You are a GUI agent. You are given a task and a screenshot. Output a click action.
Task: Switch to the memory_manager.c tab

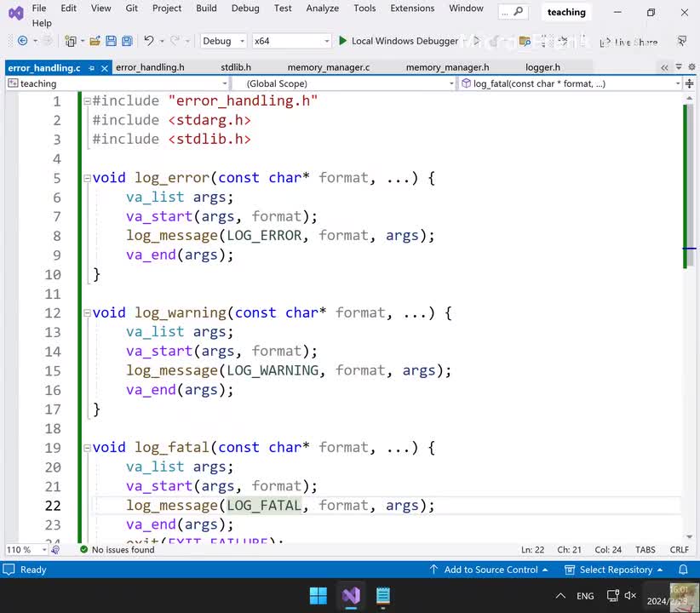click(x=328, y=67)
